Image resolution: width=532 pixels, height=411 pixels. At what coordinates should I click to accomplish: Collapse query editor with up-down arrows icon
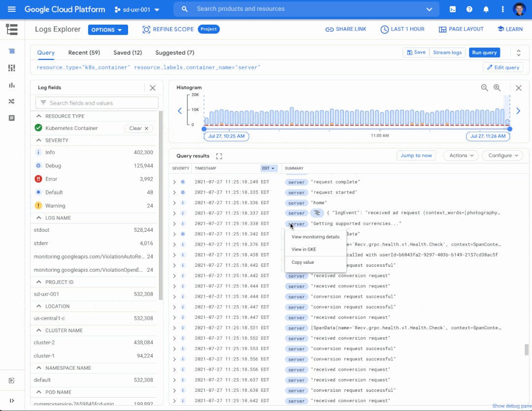click(518, 53)
